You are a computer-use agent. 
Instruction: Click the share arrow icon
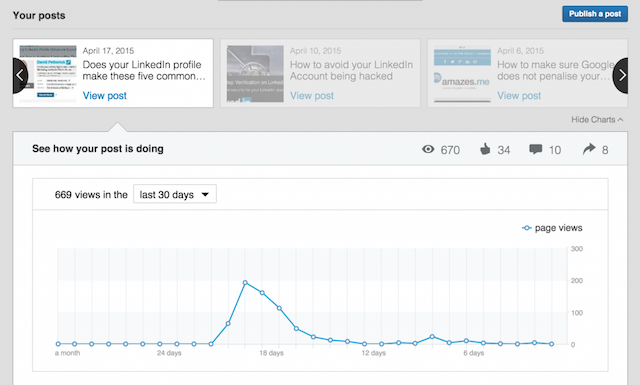pyautogui.click(x=589, y=149)
